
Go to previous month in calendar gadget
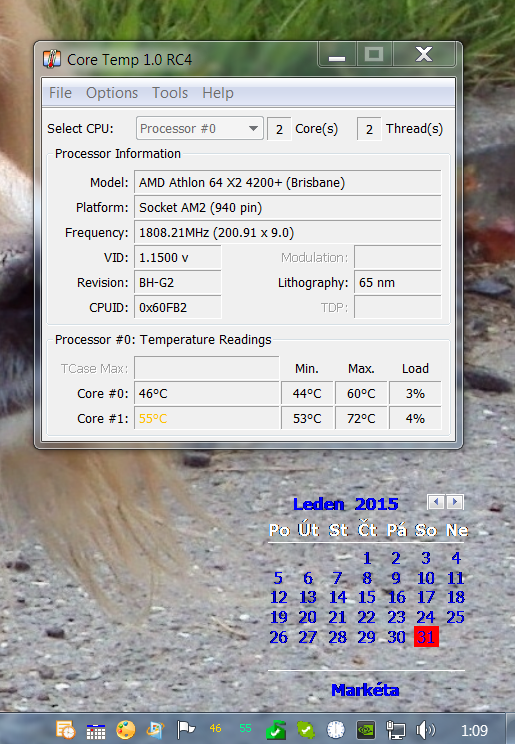tap(436, 502)
